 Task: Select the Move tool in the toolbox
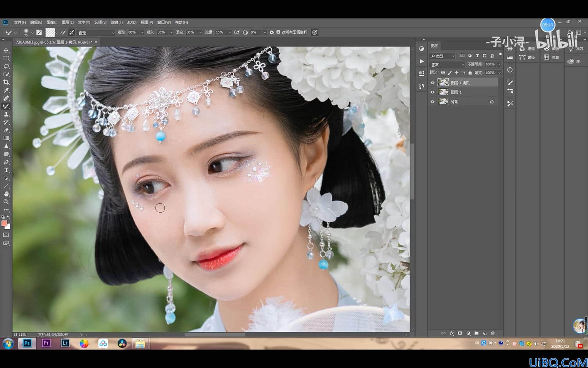coord(6,50)
